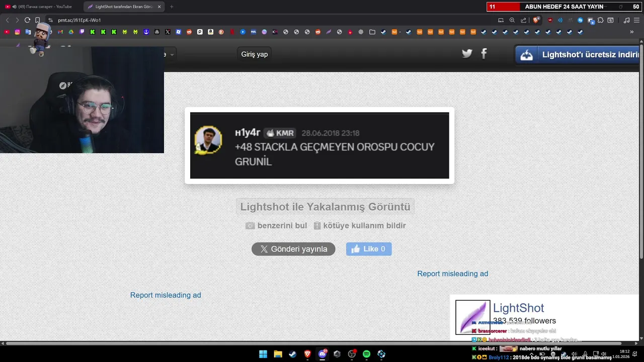644x362 pixels.
Task: Open the Twitch bookmark
Action: [82, 32]
